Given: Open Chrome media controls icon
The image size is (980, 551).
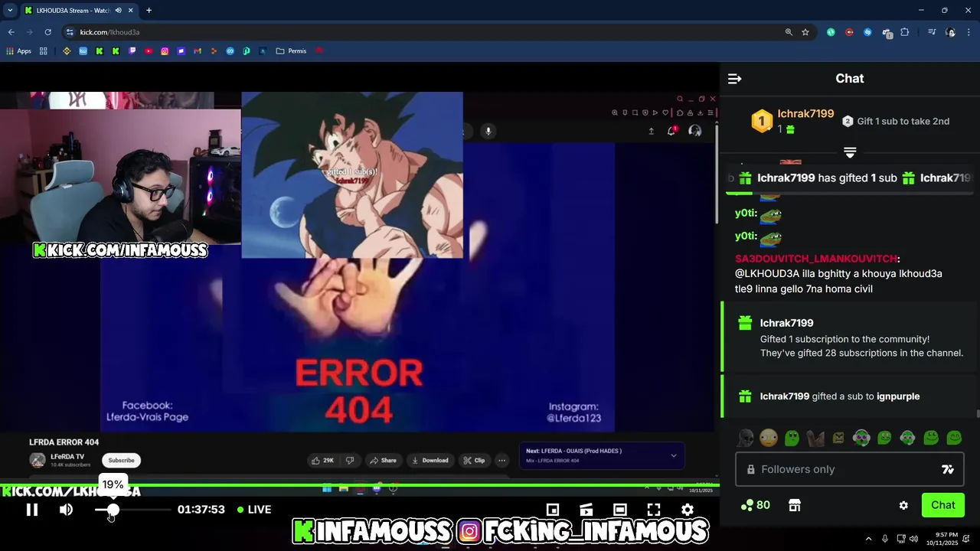Looking at the screenshot, I should click(932, 32).
